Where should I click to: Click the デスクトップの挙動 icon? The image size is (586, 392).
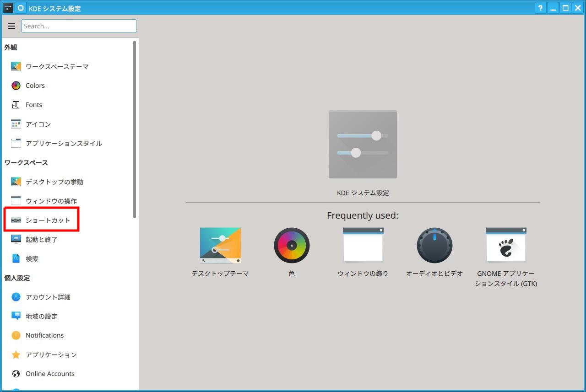click(x=16, y=182)
